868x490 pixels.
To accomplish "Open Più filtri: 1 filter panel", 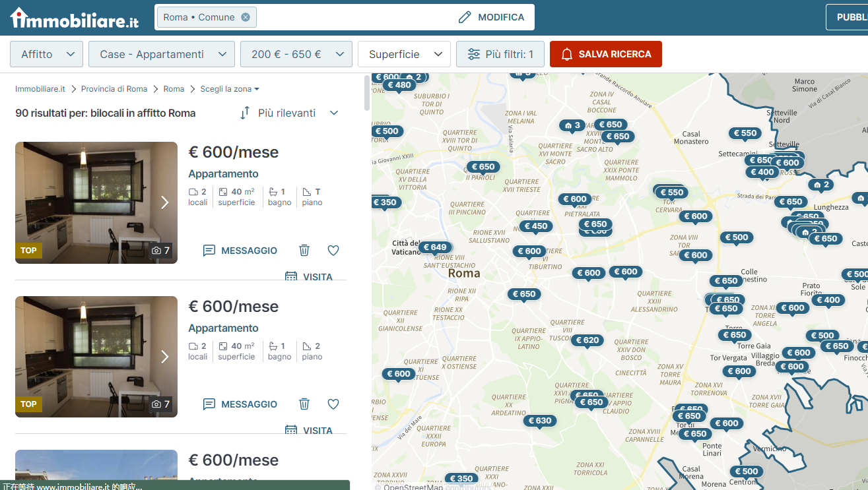I will tap(500, 54).
